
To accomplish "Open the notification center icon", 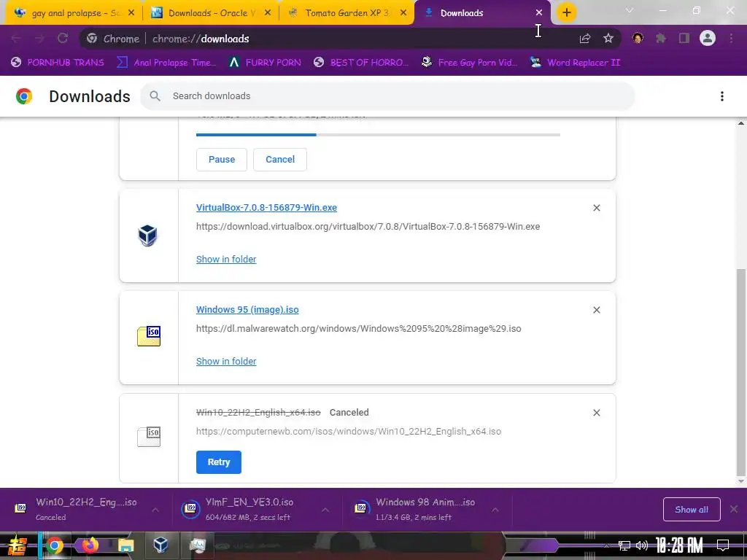I will point(723,545).
